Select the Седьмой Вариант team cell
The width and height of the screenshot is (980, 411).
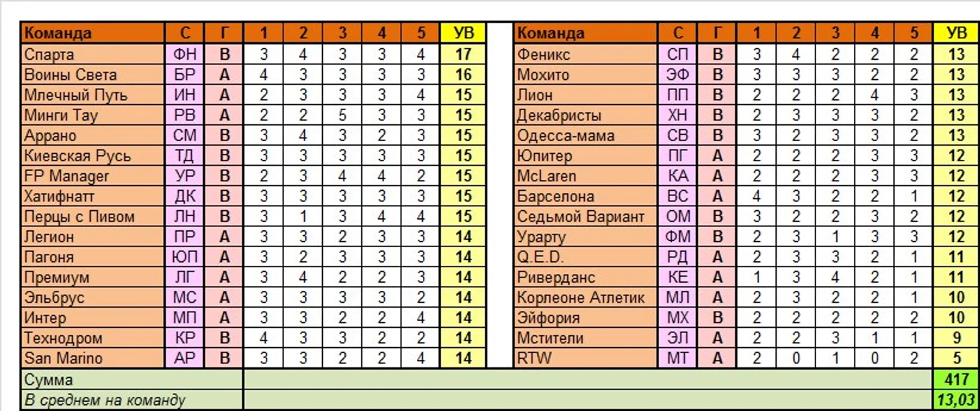coord(586,216)
